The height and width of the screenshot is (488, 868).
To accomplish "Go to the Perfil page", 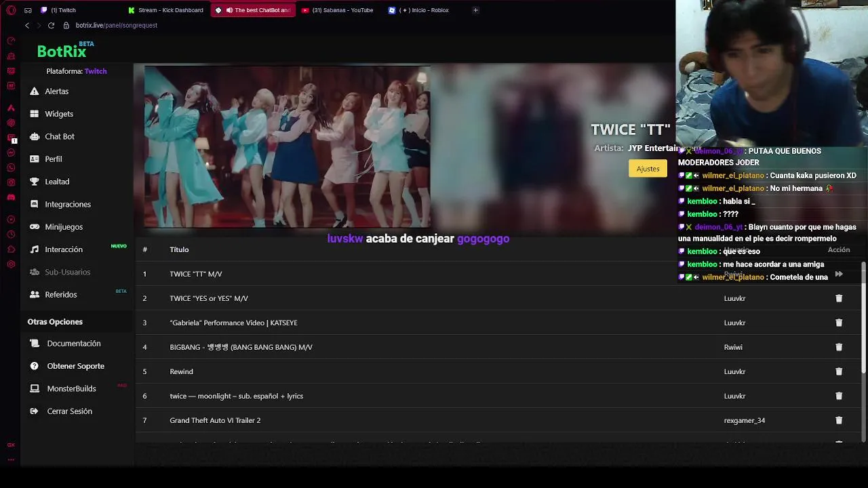I will tap(53, 159).
